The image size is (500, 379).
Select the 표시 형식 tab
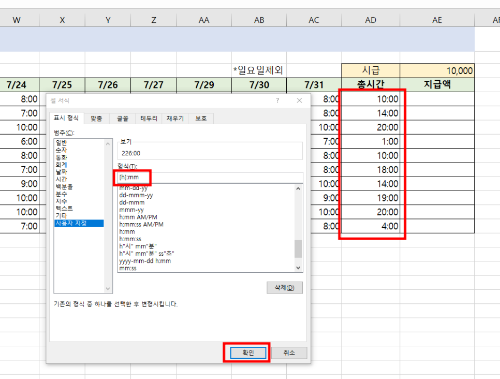coord(66,118)
